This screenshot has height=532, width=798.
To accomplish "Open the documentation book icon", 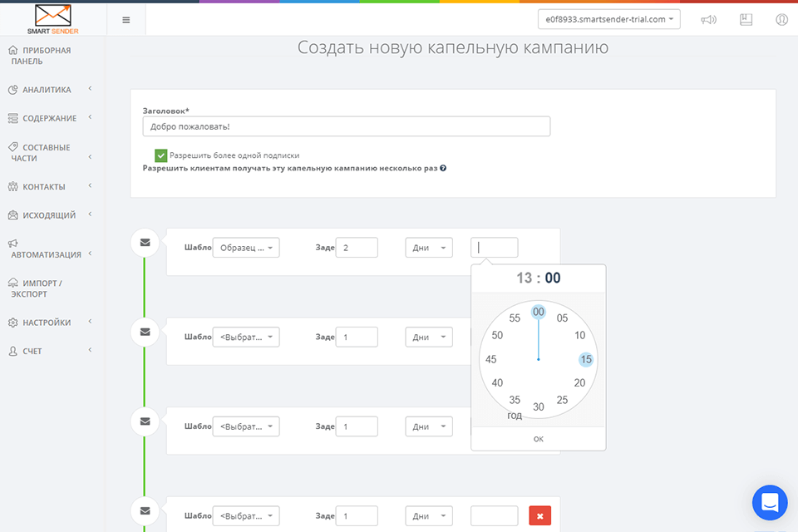I will click(746, 19).
